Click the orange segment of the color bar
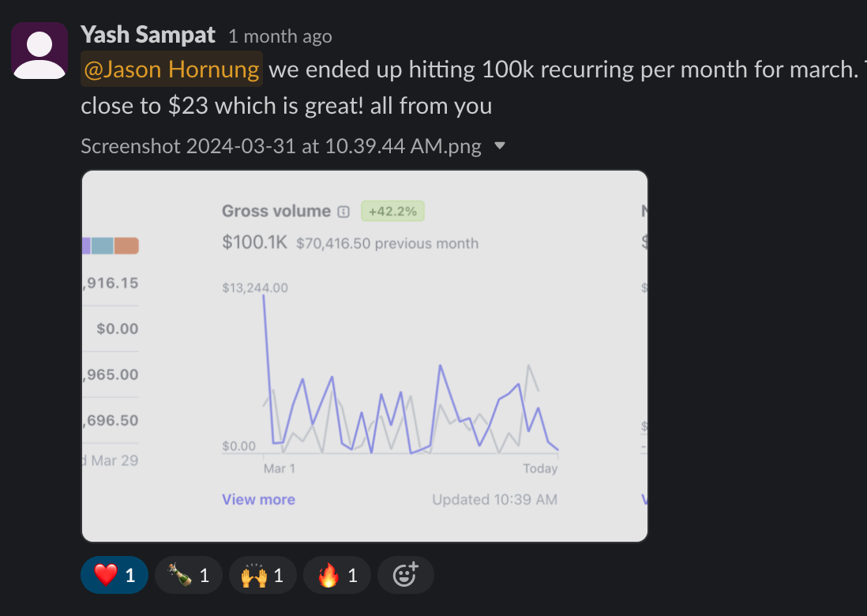 pyautogui.click(x=126, y=246)
